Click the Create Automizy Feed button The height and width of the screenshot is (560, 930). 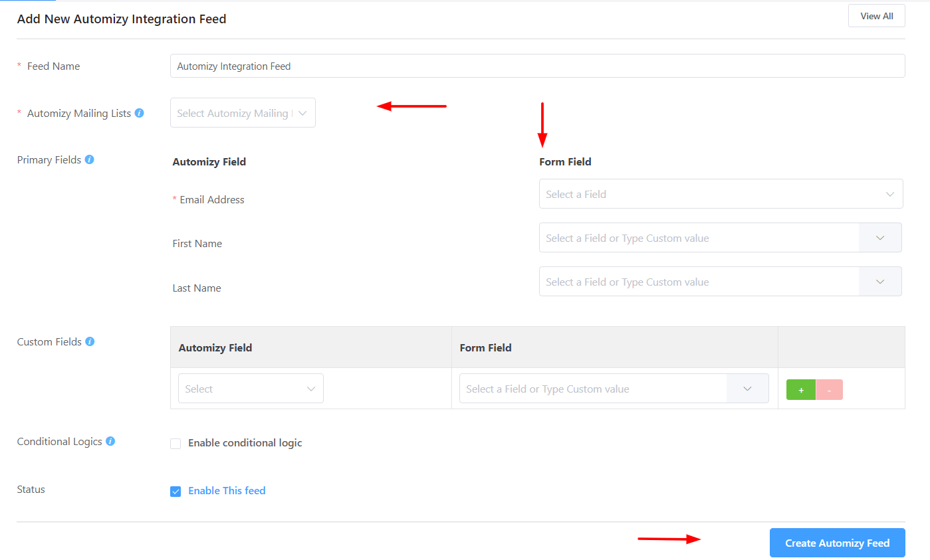click(x=837, y=543)
